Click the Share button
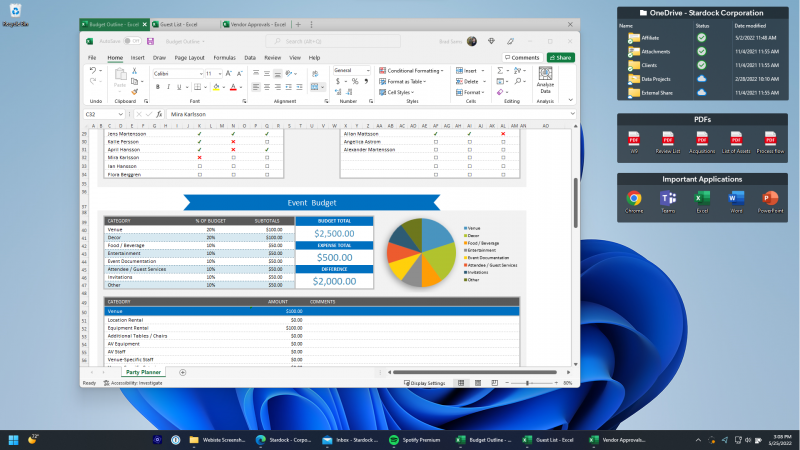 point(560,58)
